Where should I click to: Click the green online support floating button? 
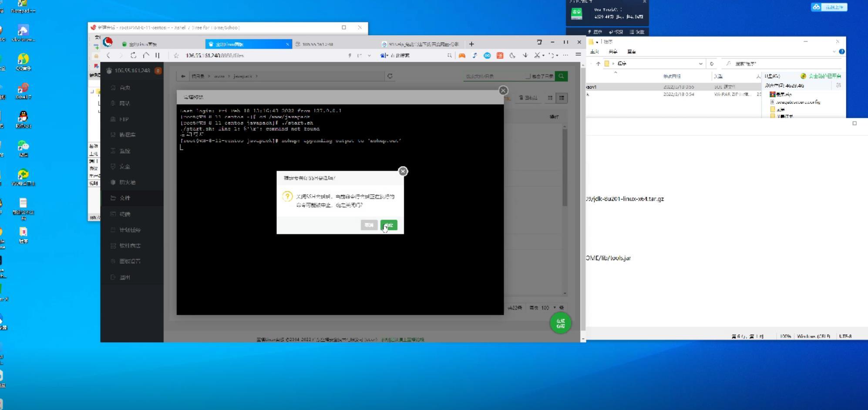(x=560, y=323)
